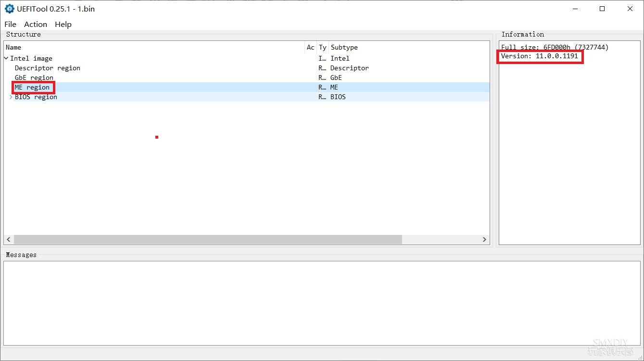Minimize the UEFITool window
644x361 pixels.
[574, 9]
